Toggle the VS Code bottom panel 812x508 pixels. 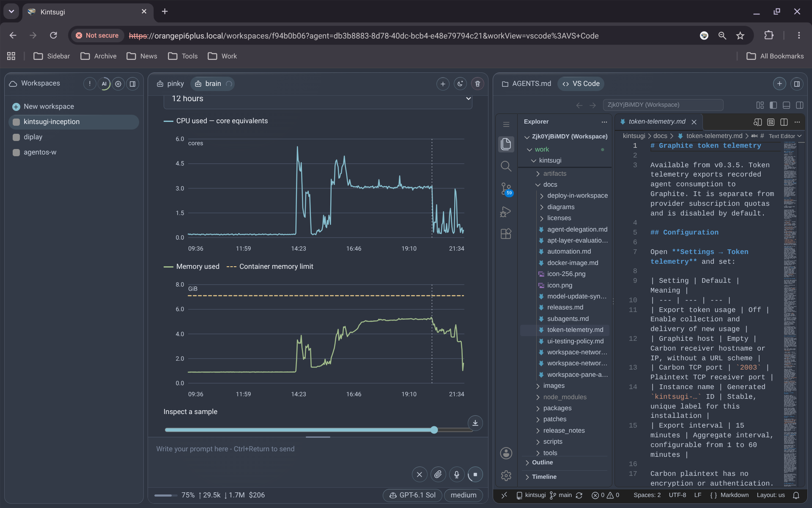pos(787,105)
